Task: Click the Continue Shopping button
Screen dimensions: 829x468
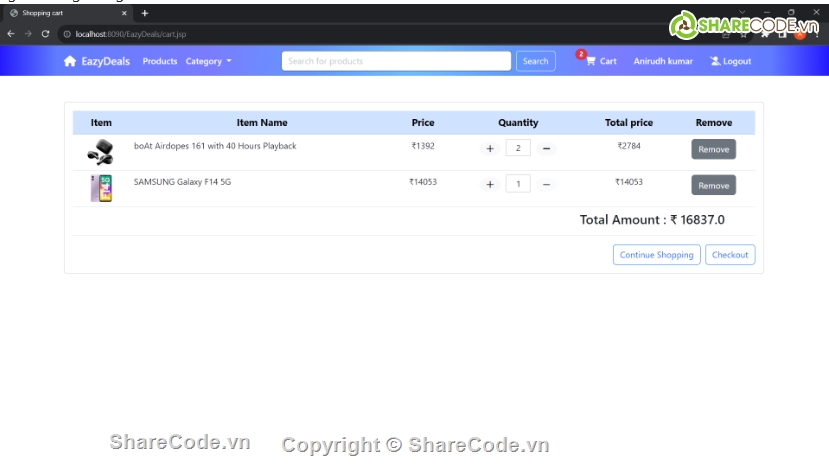Action: (x=656, y=255)
